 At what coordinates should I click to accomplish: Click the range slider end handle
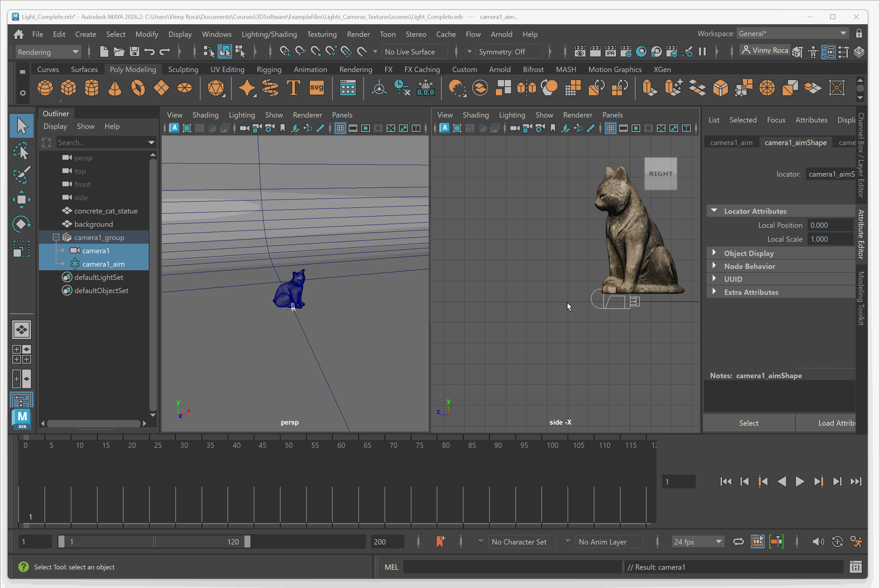(x=247, y=542)
